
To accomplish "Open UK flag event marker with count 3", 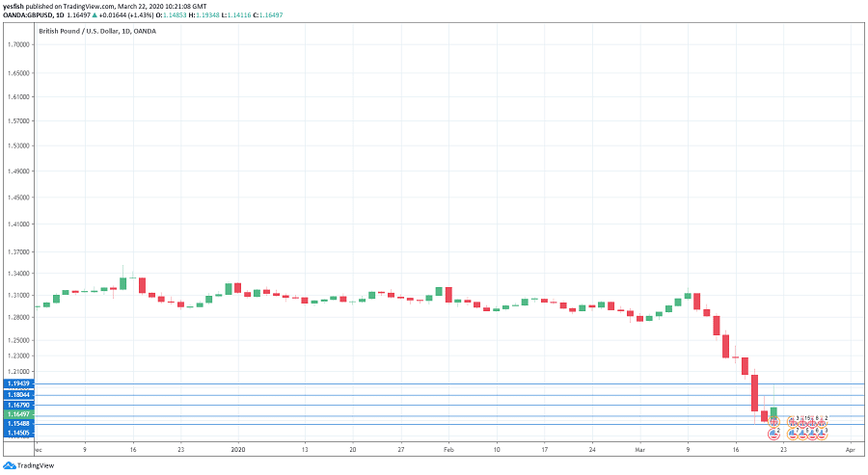I will pyautogui.click(x=793, y=422).
